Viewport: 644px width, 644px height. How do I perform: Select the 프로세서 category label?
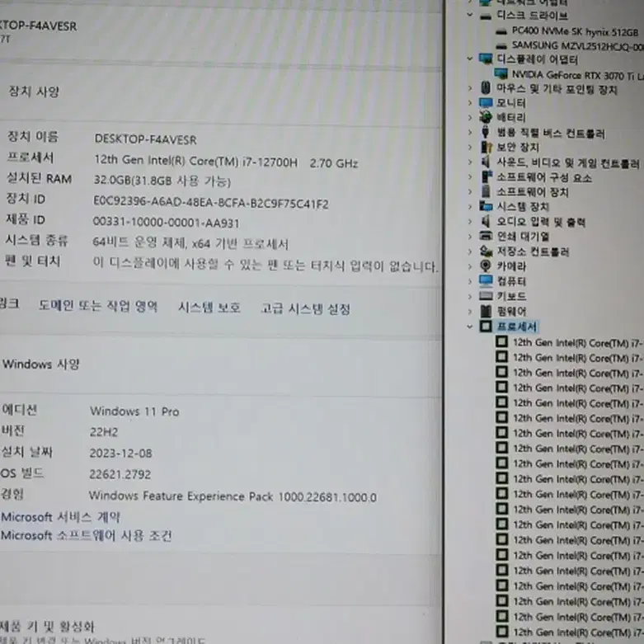517,327
